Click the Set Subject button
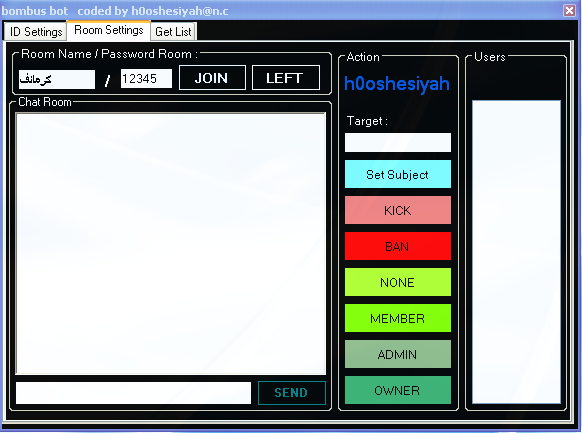The image size is (582, 433). [x=398, y=174]
